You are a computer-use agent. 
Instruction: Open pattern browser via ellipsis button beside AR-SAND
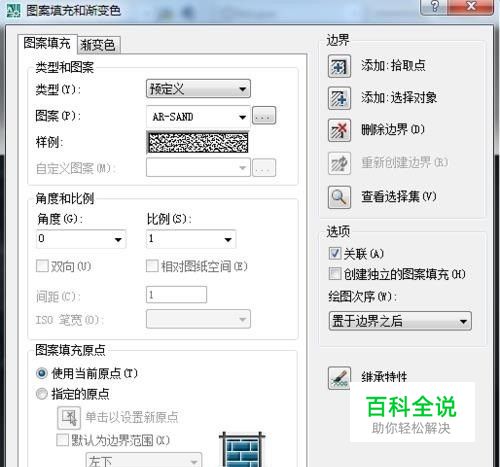pos(264,116)
